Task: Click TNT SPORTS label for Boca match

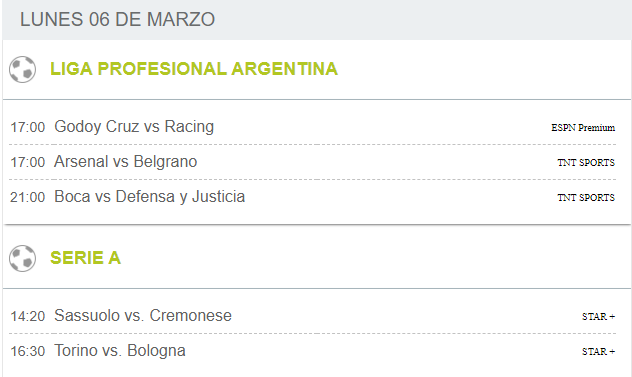Action: [x=586, y=198]
